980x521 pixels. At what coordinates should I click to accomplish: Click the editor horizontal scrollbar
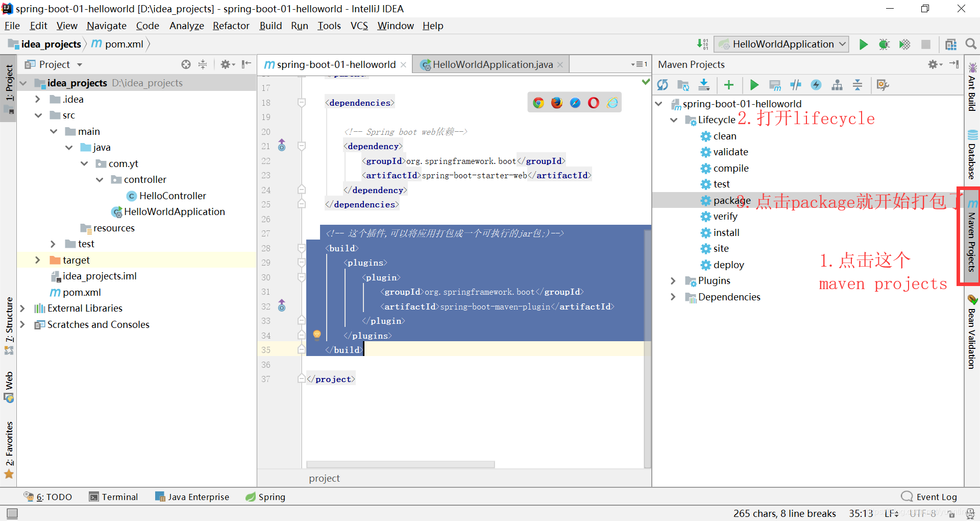400,464
